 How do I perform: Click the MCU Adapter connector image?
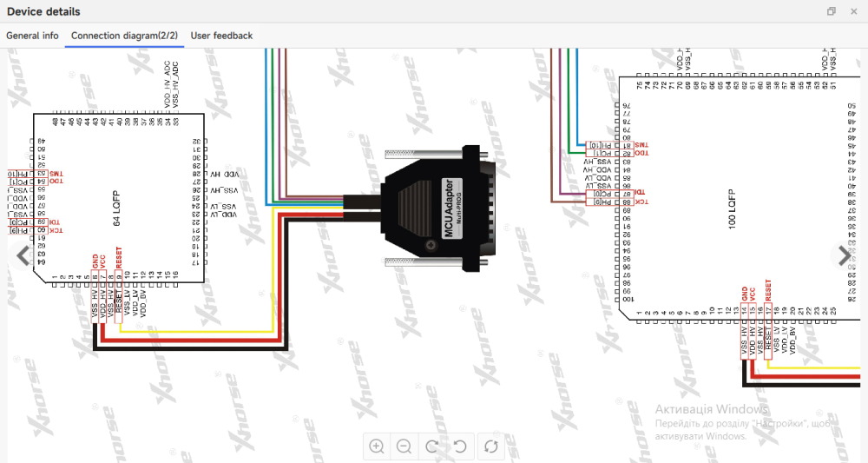pyautogui.click(x=437, y=208)
